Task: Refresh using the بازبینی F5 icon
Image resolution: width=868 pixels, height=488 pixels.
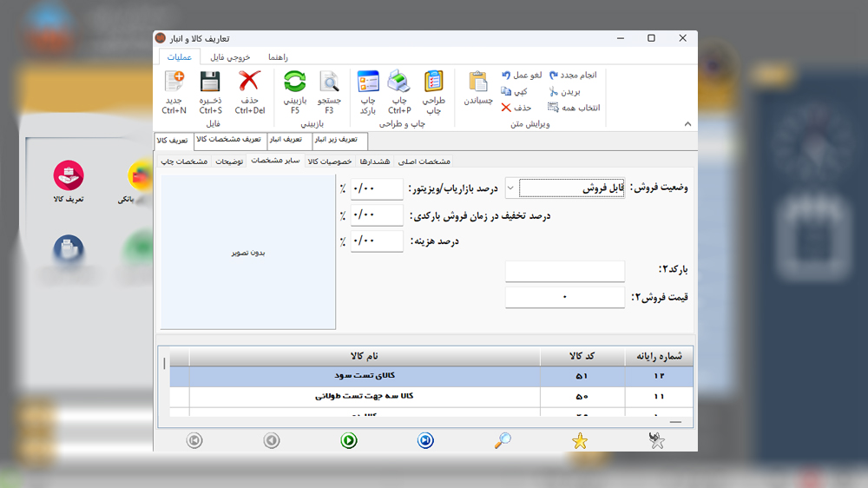Action: pos(295,83)
